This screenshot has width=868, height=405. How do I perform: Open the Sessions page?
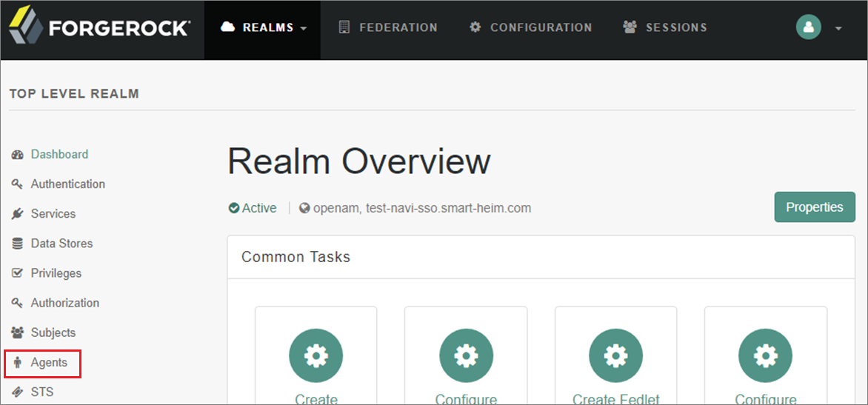click(x=665, y=27)
